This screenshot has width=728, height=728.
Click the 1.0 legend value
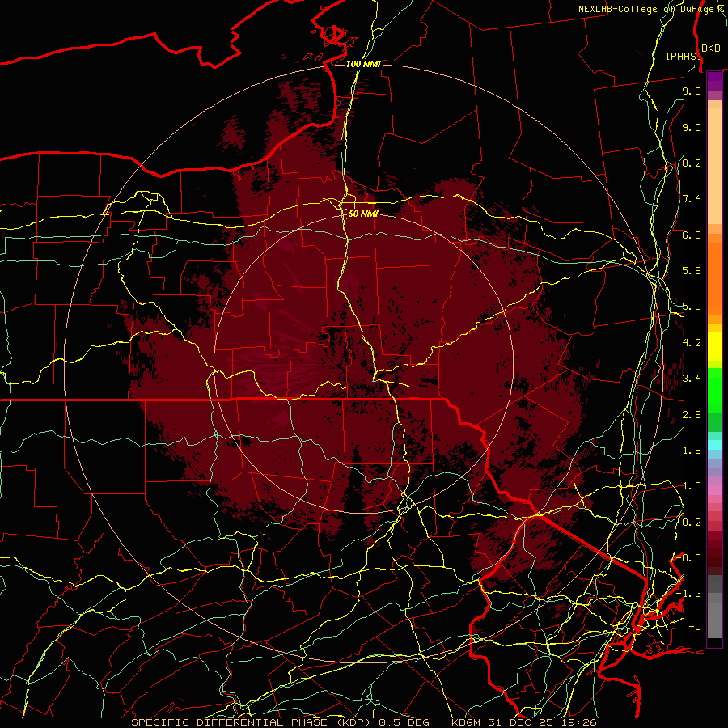tap(692, 486)
